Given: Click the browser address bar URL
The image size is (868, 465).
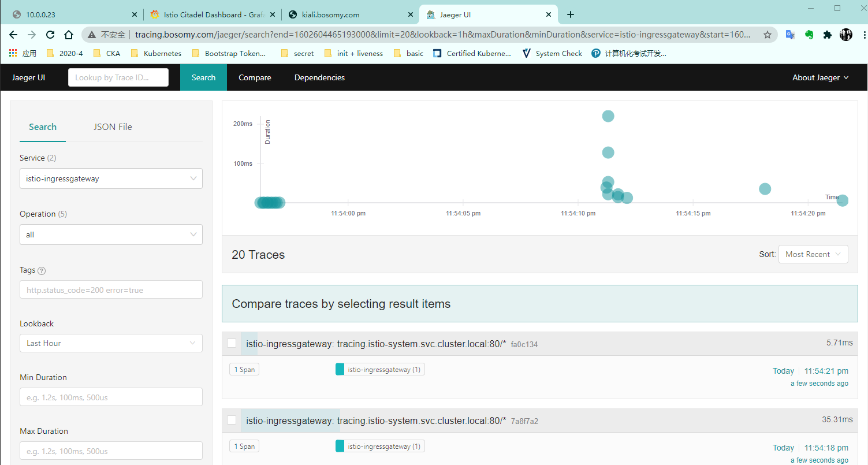Looking at the screenshot, I should (x=442, y=35).
